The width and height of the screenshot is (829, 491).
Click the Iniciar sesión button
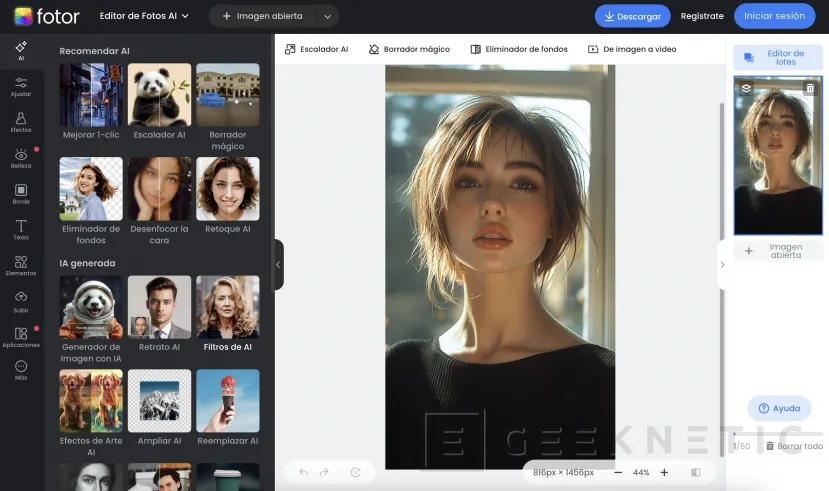click(x=775, y=16)
